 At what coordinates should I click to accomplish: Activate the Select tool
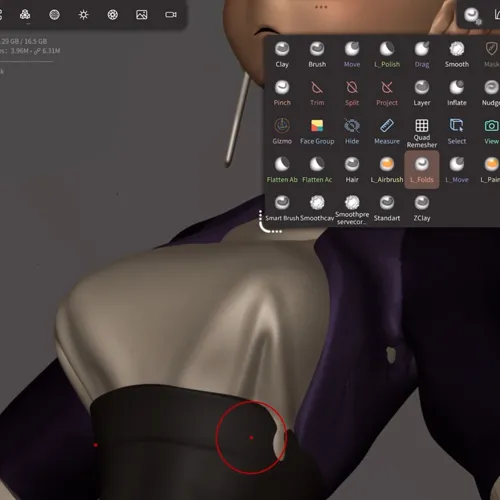[457, 132]
